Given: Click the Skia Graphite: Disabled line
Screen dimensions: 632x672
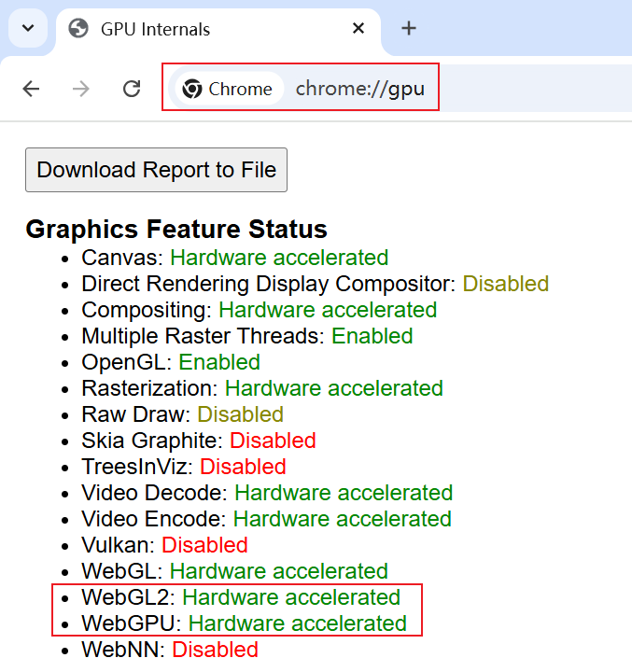Looking at the screenshot, I should click(199, 441).
